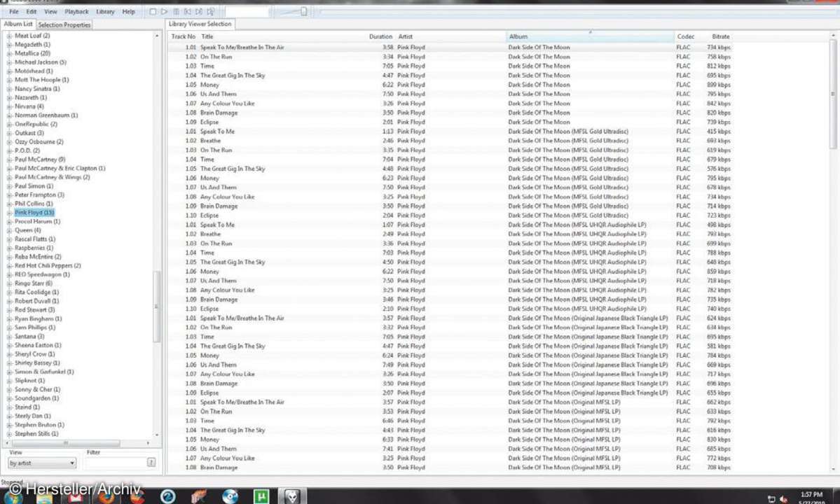
Task: Sort by the Title column header
Action: tap(207, 36)
